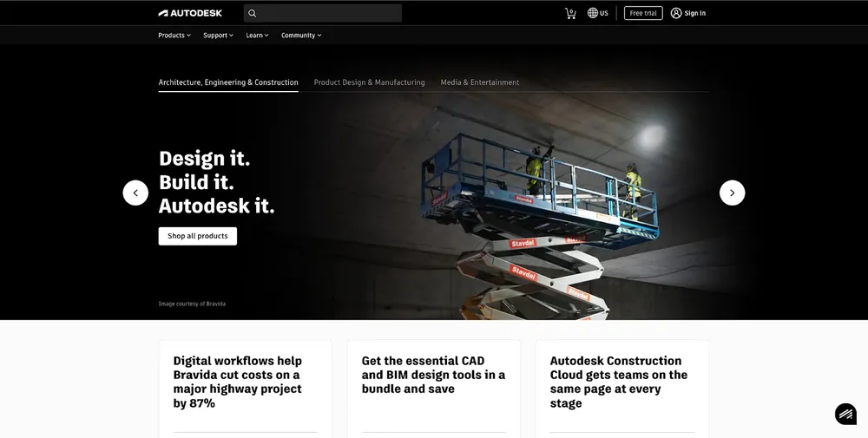
Task: Click the search magnifier icon
Action: (253, 13)
